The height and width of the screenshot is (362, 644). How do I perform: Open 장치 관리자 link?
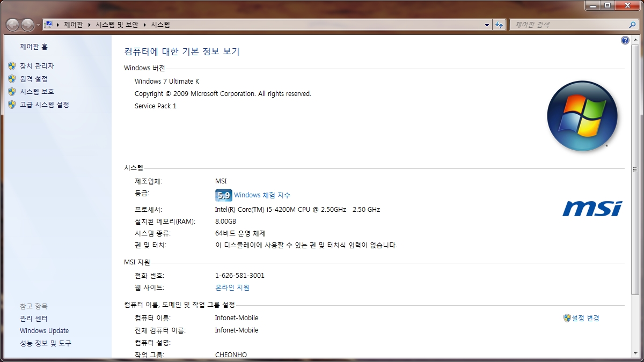pos(37,66)
